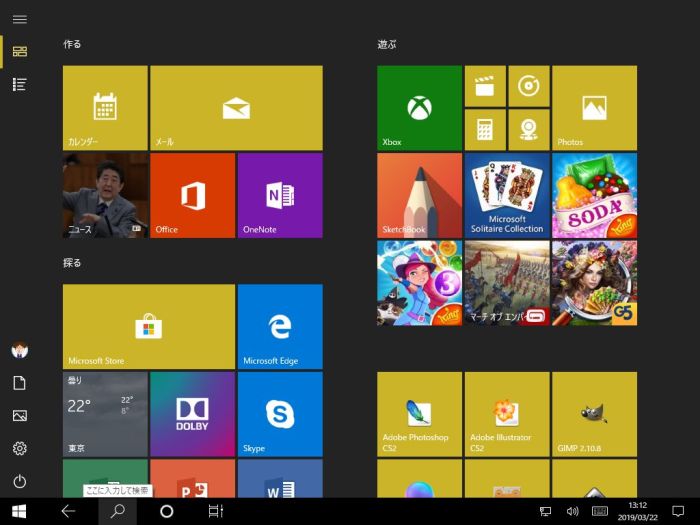Open the power options button
Image resolution: width=700 pixels, height=525 pixels.
pos(19,481)
